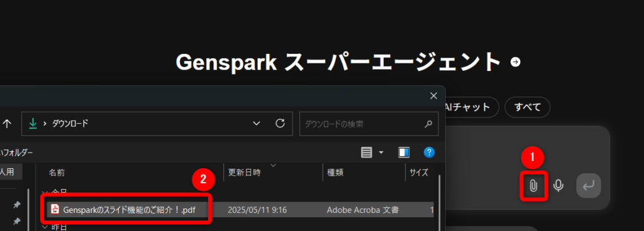Open arrow icon beside Genspark スーパーエージェント title
Viewport: 644px width, 231px height.
click(x=515, y=62)
